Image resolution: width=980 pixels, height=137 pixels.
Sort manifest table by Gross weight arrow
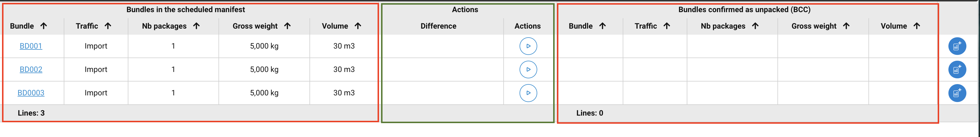tap(287, 26)
